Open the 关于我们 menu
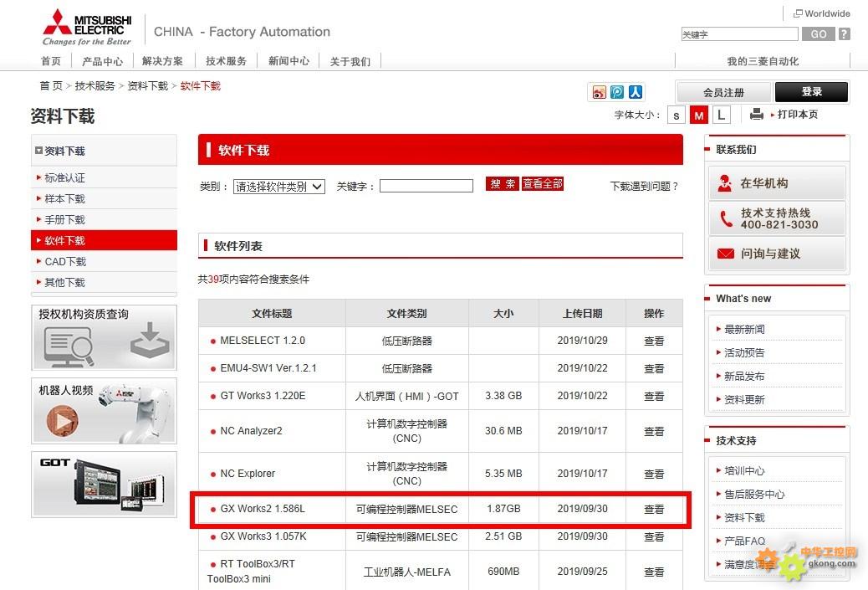Viewport: 868px width, 590px height. [x=350, y=61]
